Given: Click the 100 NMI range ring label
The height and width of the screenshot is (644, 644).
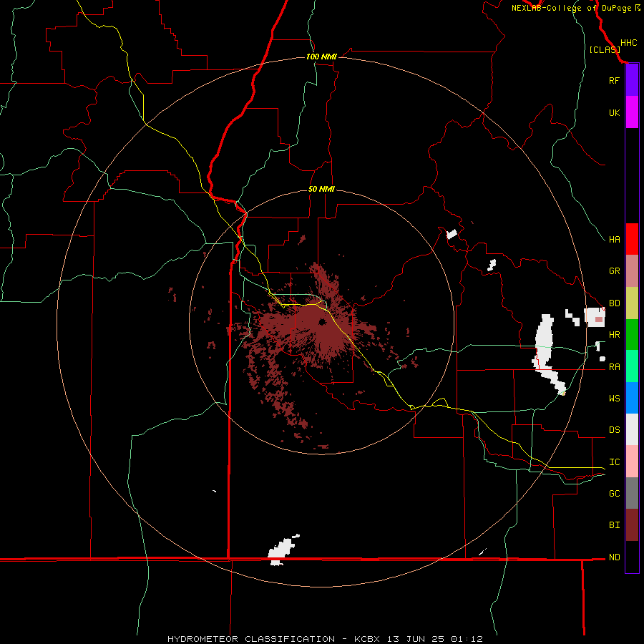Looking at the screenshot, I should (321, 57).
